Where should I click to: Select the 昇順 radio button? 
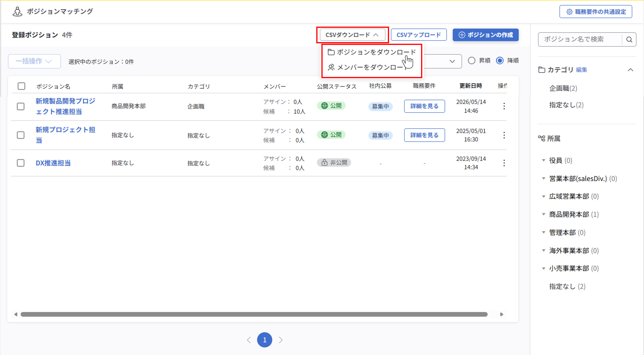coord(471,61)
